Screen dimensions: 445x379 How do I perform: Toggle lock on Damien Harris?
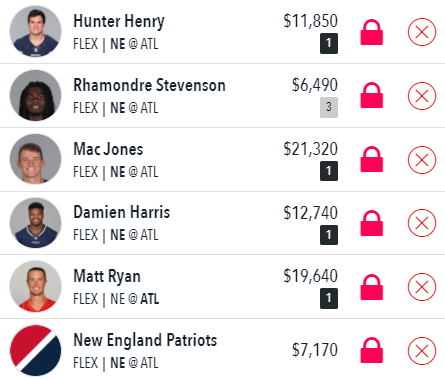click(x=372, y=223)
